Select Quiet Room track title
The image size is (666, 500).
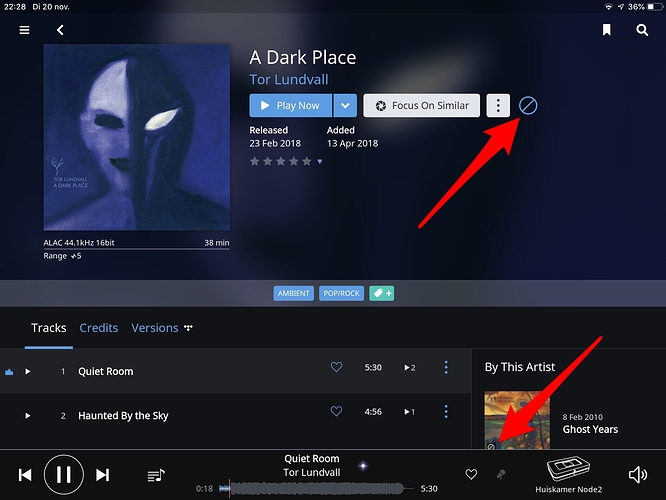tap(106, 371)
